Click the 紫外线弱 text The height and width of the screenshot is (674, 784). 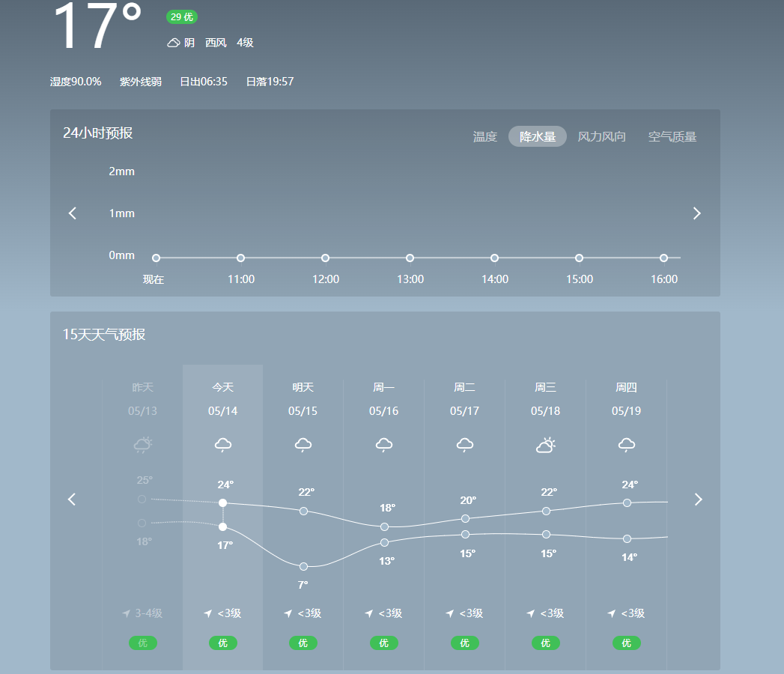click(x=141, y=82)
